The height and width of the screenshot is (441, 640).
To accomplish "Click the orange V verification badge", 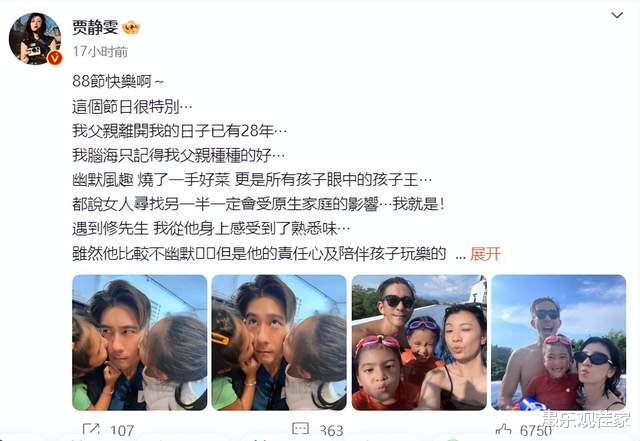I will point(55,58).
